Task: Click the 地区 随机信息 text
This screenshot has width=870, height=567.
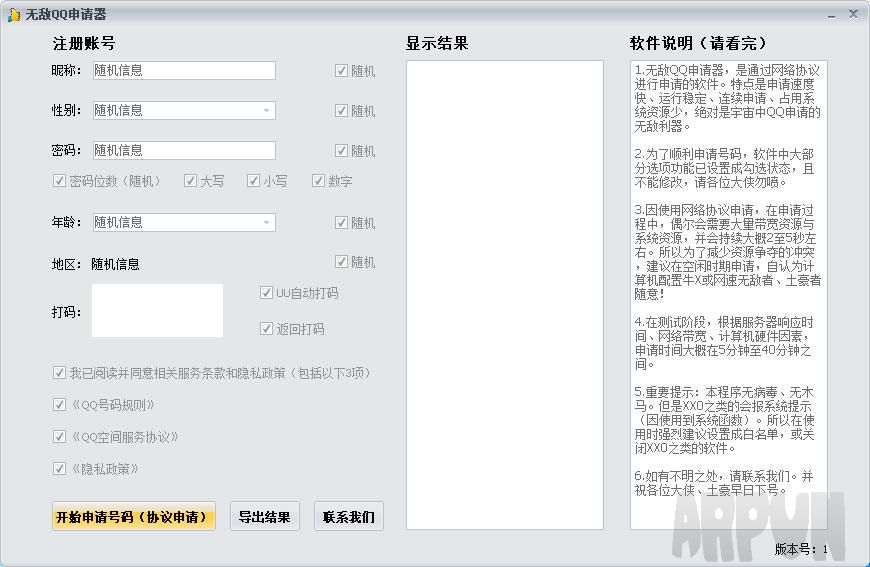Action: coord(115,264)
